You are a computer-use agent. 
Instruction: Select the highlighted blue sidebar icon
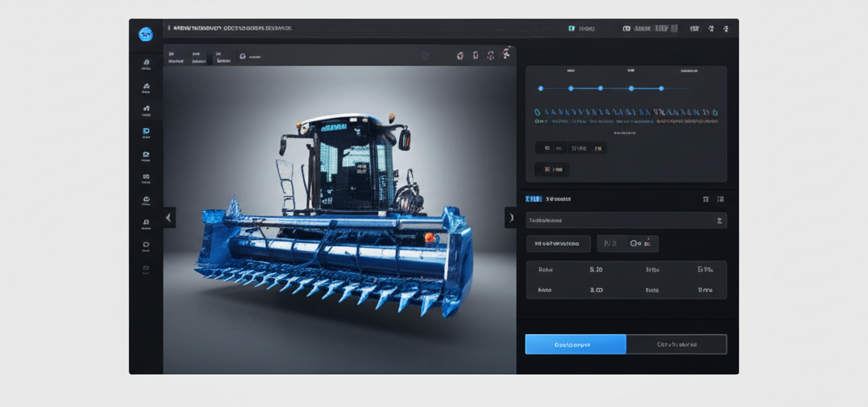tap(146, 131)
